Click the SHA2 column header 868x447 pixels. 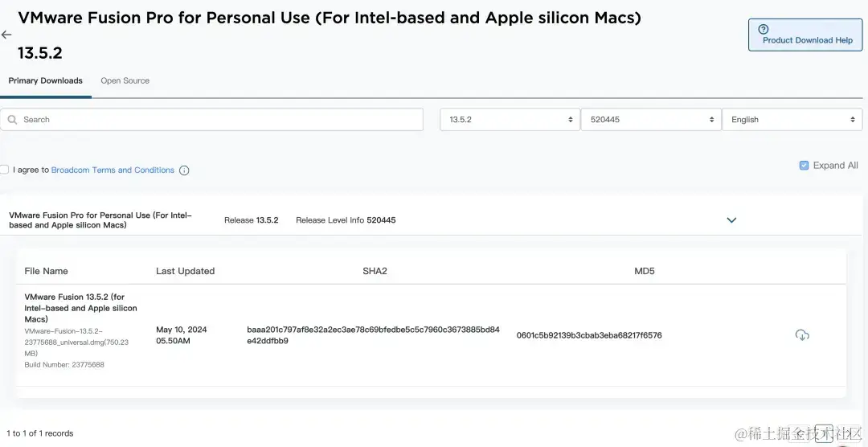(x=375, y=271)
